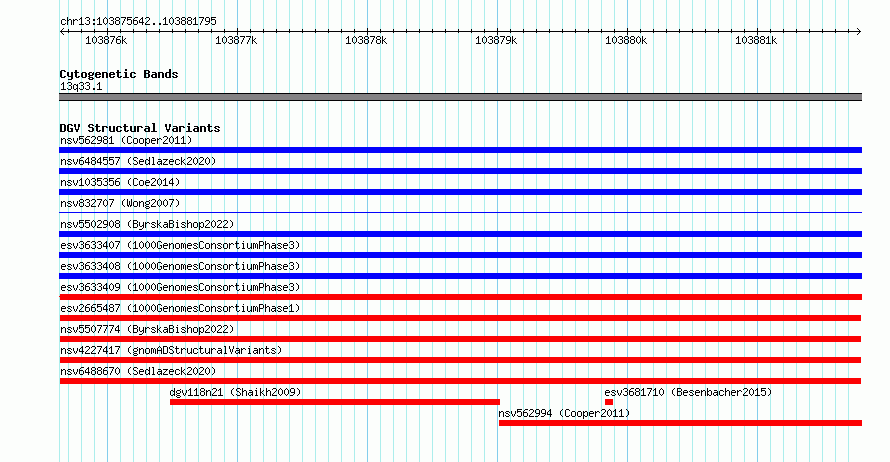Viewport: 890px width, 462px height.
Task: Click the nsv562981 (Cooper2011) label
Action: click(126, 140)
